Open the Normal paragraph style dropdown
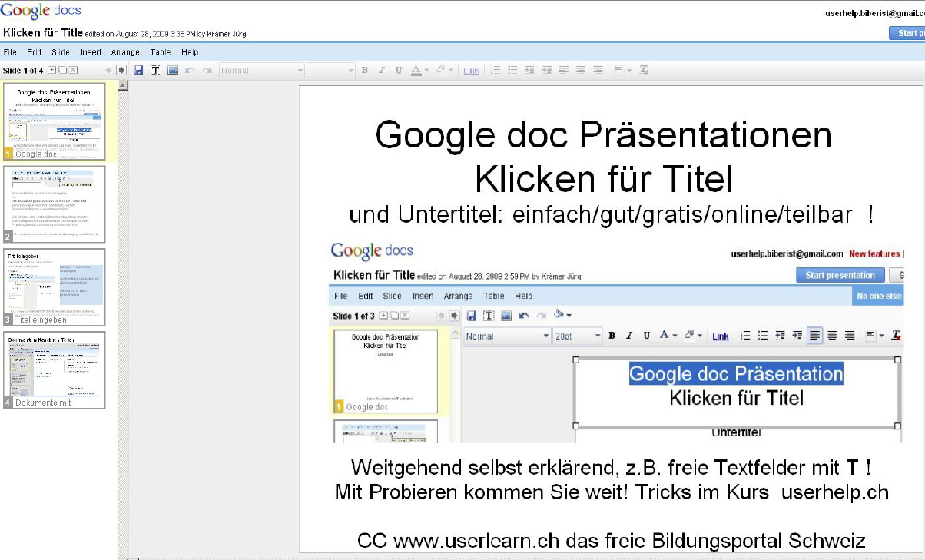925x560 pixels. click(261, 70)
